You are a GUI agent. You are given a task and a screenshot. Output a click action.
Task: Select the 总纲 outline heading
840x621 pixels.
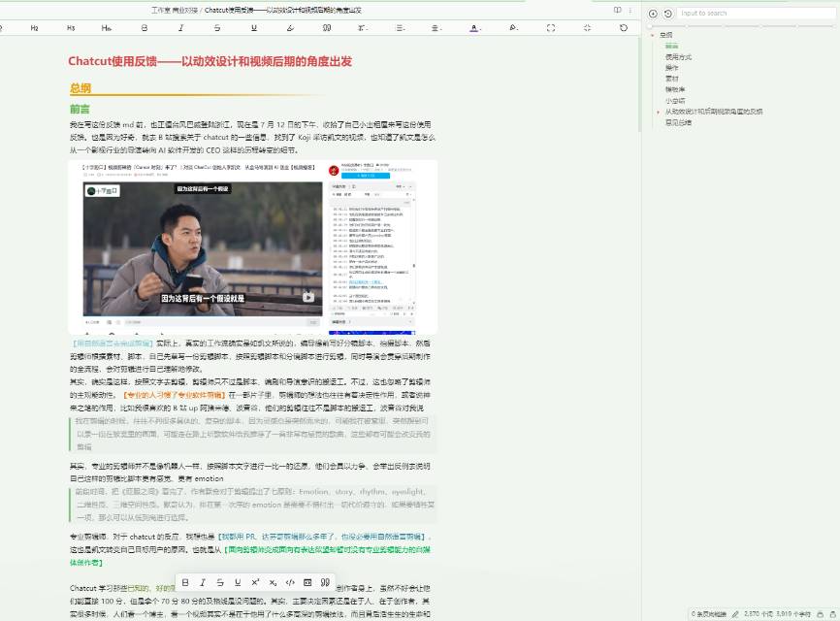(x=666, y=35)
